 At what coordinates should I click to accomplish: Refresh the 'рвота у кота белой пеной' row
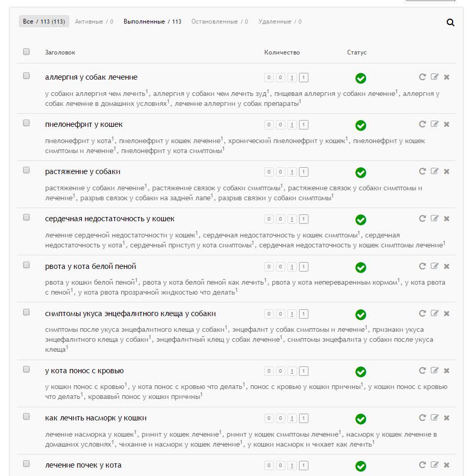[422, 266]
